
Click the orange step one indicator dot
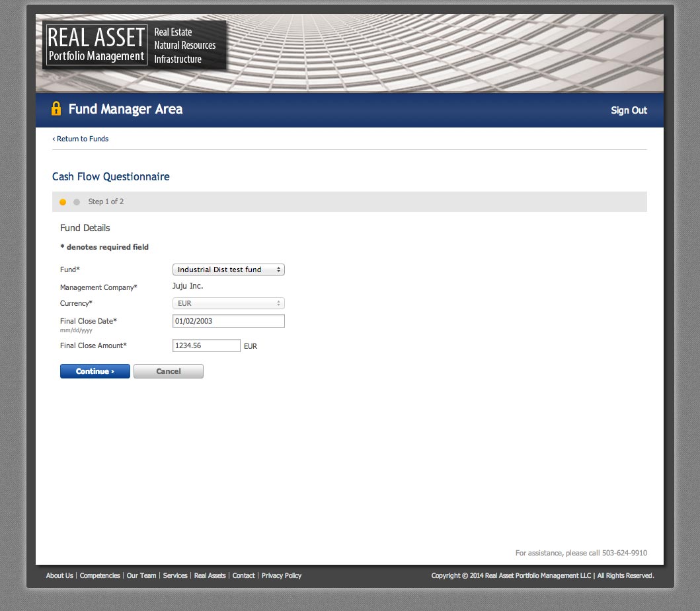click(63, 202)
